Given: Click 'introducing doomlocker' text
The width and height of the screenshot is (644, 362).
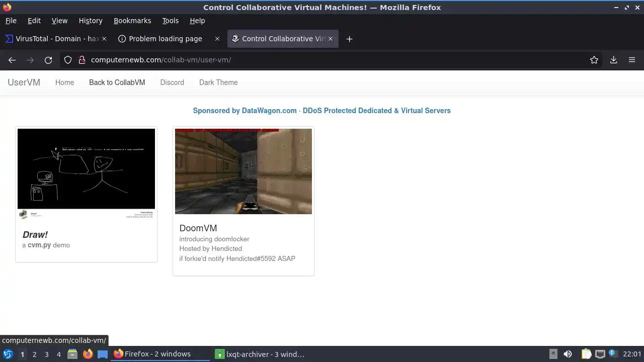Looking at the screenshot, I should coord(214,239).
